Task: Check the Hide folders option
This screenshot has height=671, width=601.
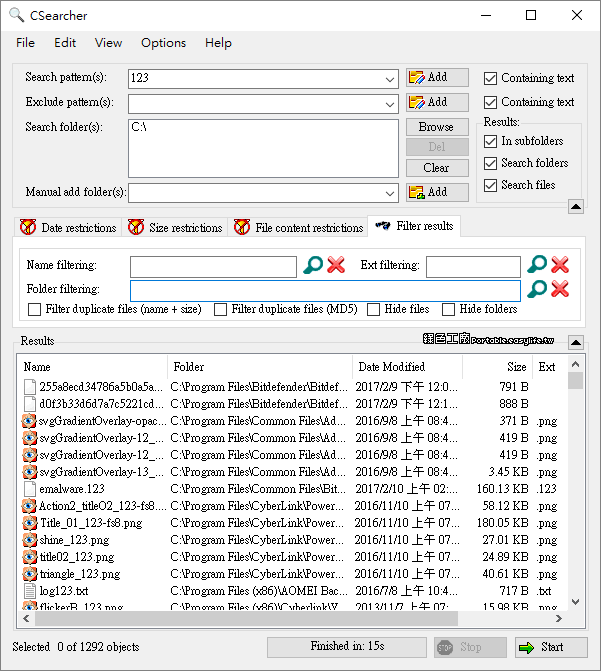Action: coord(448,309)
